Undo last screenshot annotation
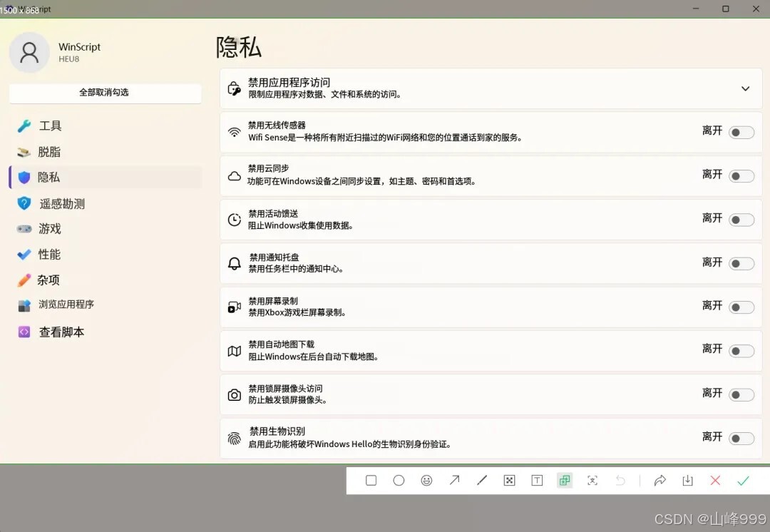This screenshot has height=532, width=770. coord(620,481)
